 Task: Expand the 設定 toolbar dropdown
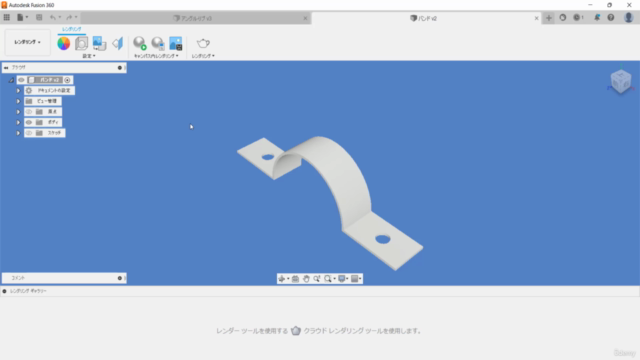pyautogui.click(x=89, y=56)
